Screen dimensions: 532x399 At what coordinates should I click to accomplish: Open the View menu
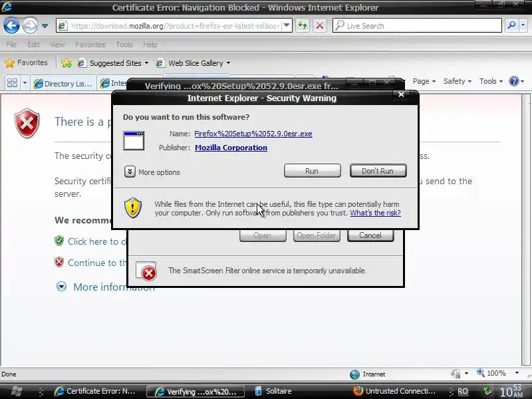[x=57, y=45]
